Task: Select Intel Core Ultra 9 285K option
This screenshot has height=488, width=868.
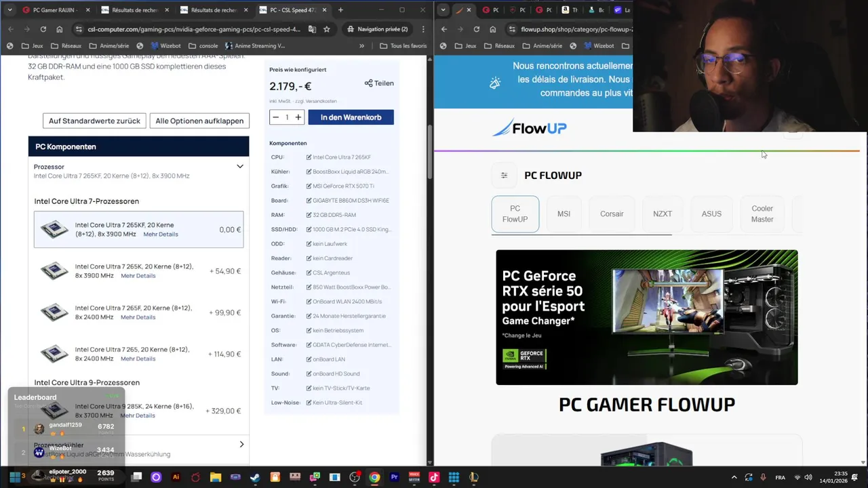Action: pos(138,411)
